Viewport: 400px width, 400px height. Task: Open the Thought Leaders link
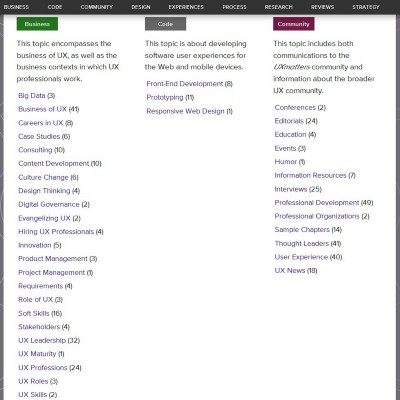pyautogui.click(x=302, y=243)
